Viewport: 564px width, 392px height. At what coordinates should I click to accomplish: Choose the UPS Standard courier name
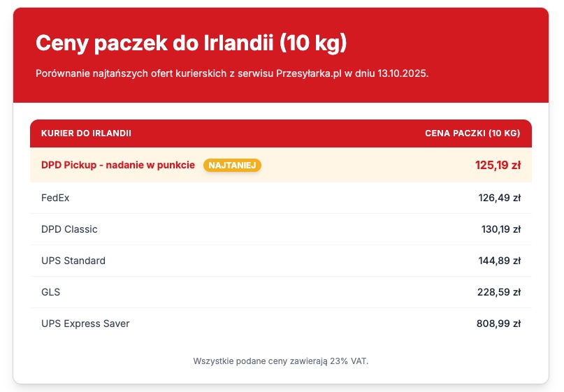click(x=73, y=261)
